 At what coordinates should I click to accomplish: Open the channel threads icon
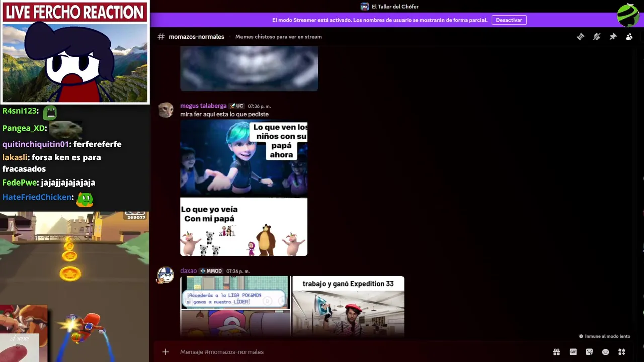(x=580, y=37)
